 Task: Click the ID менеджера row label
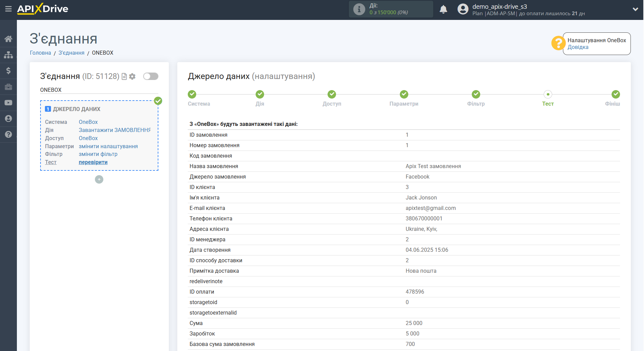pyautogui.click(x=207, y=239)
